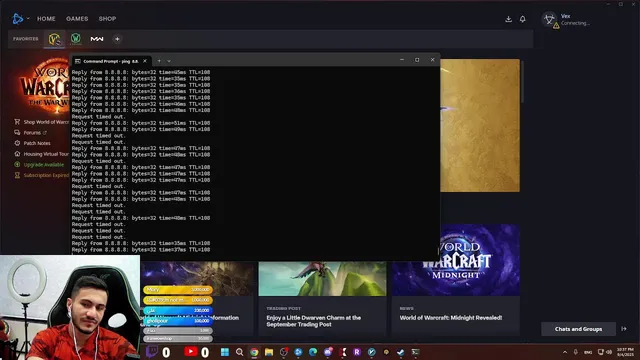The height and width of the screenshot is (360, 640).
Task: Collapse the social panel arrow icon
Action: click(624, 329)
